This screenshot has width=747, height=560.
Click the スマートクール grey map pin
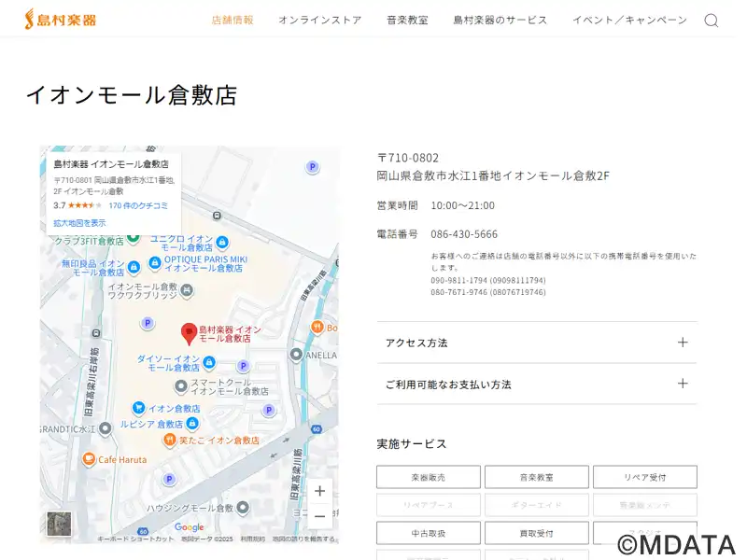tap(180, 386)
